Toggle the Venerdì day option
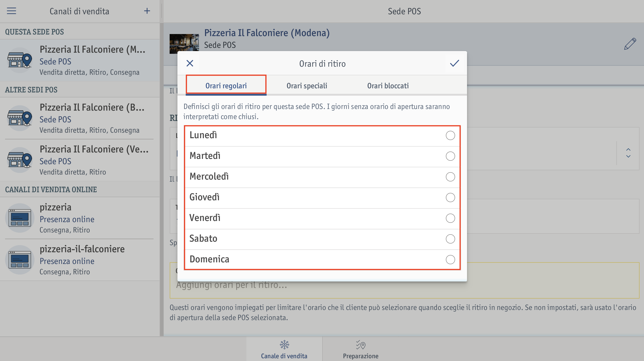Screen dimensions: 644x361 (x=450, y=218)
